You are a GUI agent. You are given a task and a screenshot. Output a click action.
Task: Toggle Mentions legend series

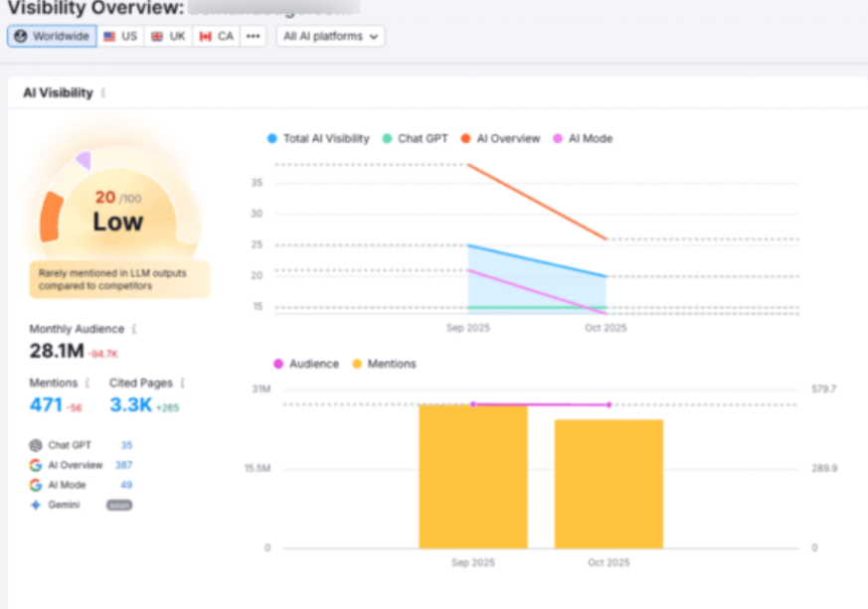[x=384, y=364]
